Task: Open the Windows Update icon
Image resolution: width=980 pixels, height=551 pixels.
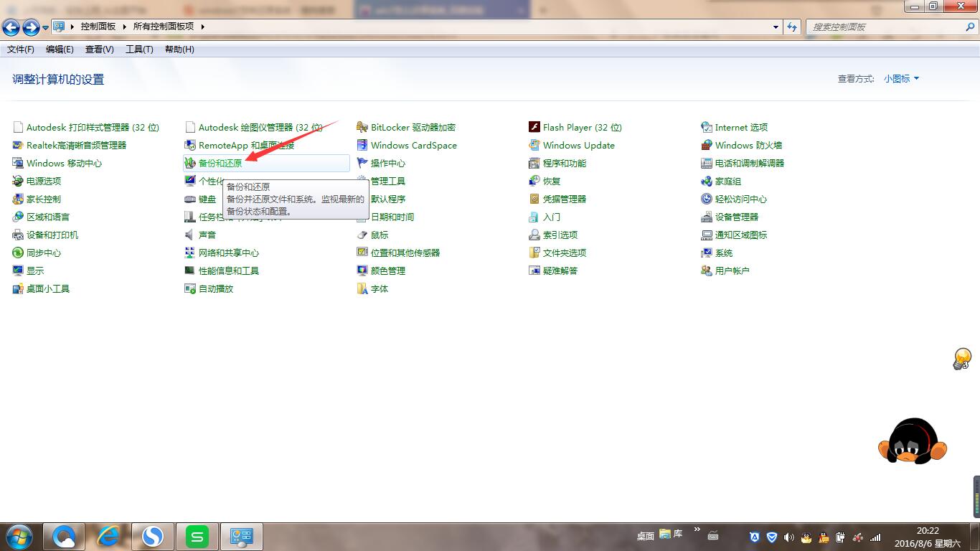Action: click(x=534, y=145)
